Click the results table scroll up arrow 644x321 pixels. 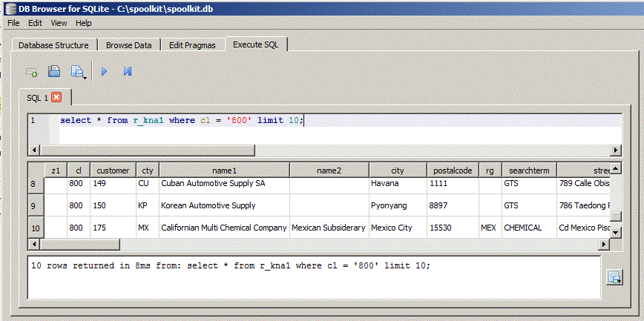coord(616,168)
